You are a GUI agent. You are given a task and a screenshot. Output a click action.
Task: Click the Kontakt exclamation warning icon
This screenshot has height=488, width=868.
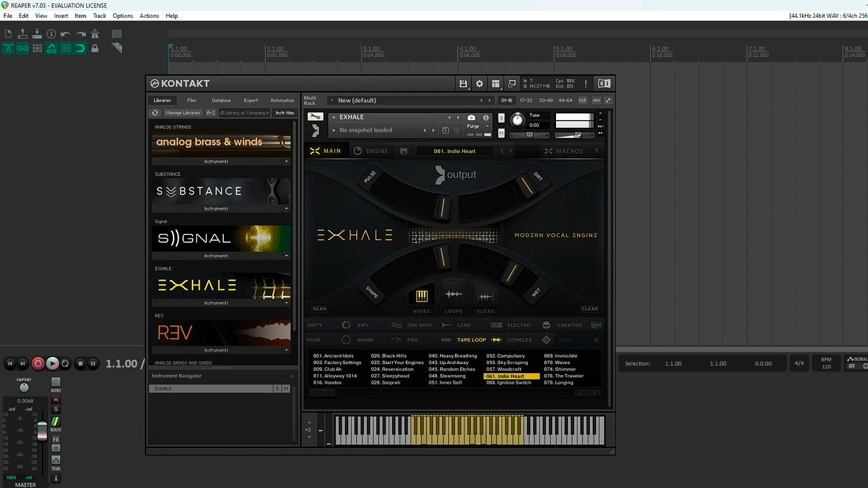(586, 83)
